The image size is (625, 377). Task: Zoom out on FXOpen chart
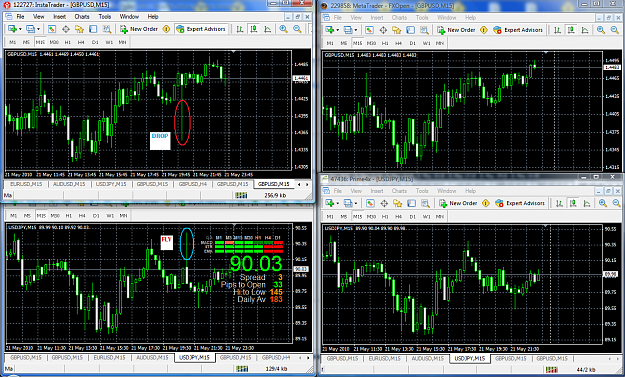615,30
